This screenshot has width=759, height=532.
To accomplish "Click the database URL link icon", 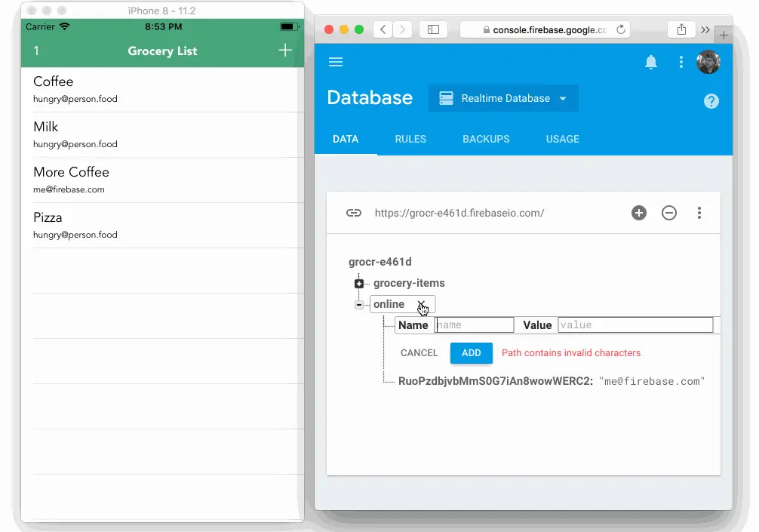I will tap(354, 213).
